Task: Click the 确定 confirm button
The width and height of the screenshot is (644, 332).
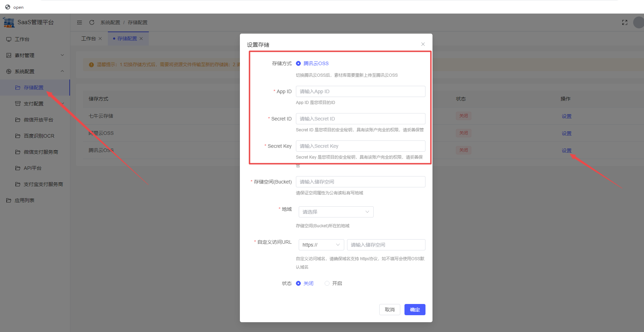Action: (x=415, y=310)
